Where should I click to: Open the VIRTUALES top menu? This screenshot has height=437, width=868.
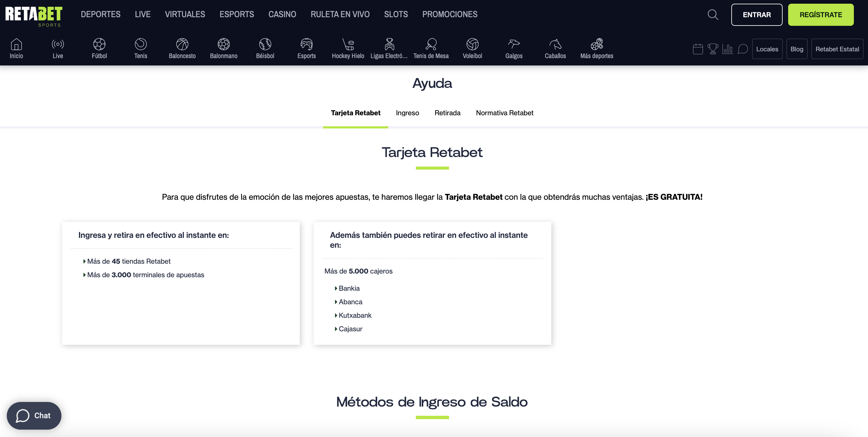(185, 14)
